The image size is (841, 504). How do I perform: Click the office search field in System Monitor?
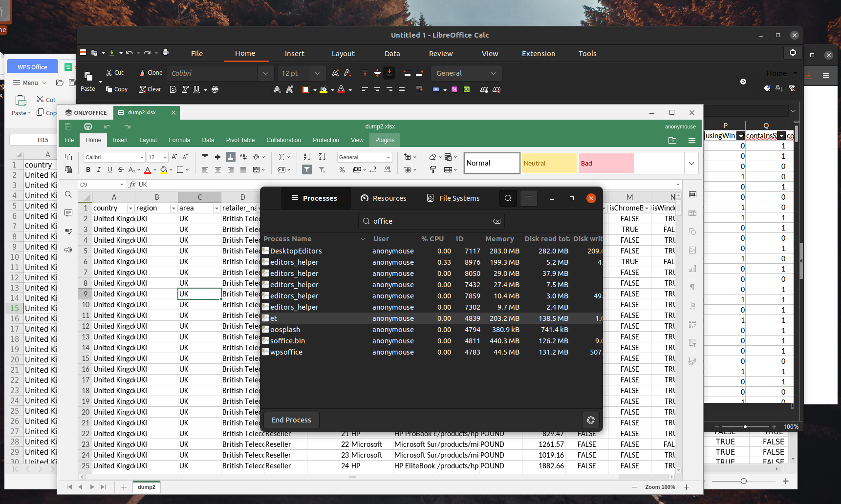(x=431, y=221)
